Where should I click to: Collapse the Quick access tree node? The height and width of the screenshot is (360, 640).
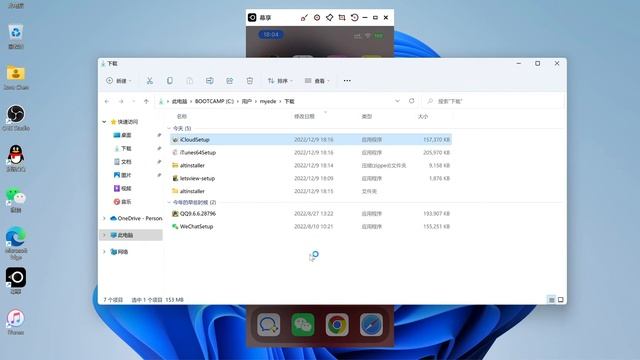[x=104, y=122]
